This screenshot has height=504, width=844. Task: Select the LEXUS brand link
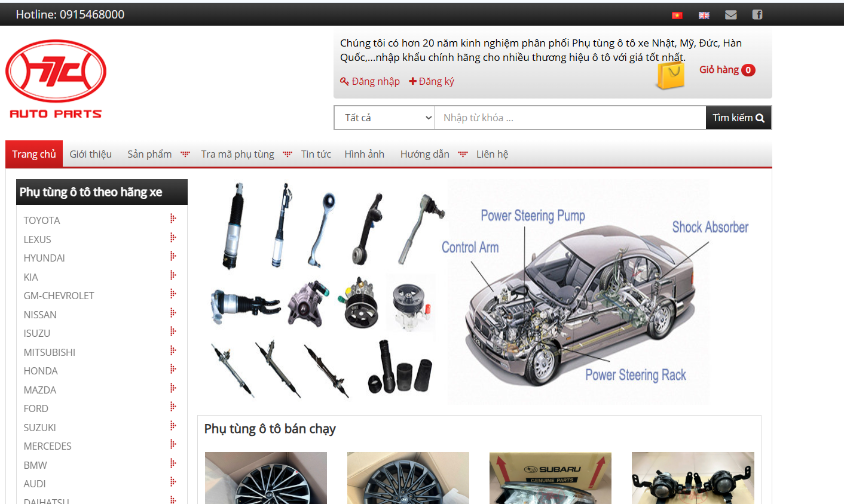coord(37,239)
